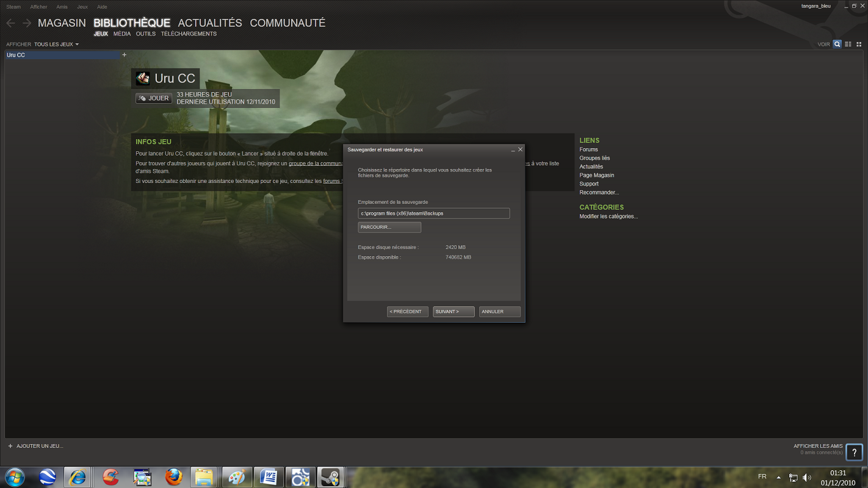Click the FR language indicator in the tray
Image resolution: width=868 pixels, height=488 pixels.
[x=762, y=476]
